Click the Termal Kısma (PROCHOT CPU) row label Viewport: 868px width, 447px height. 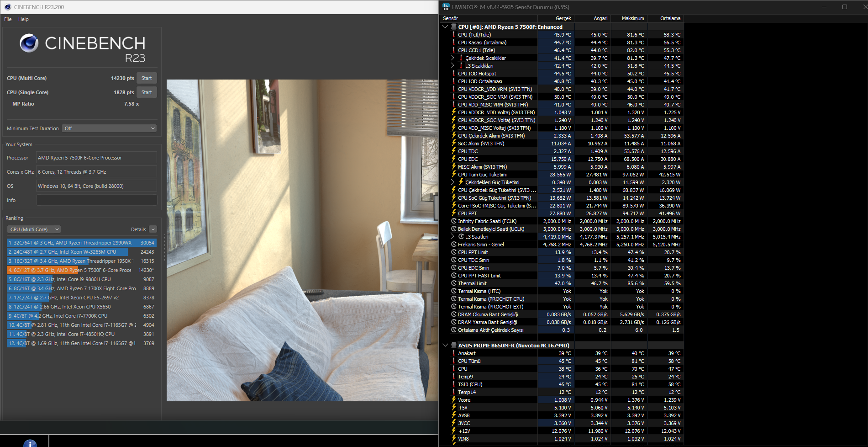(x=491, y=299)
